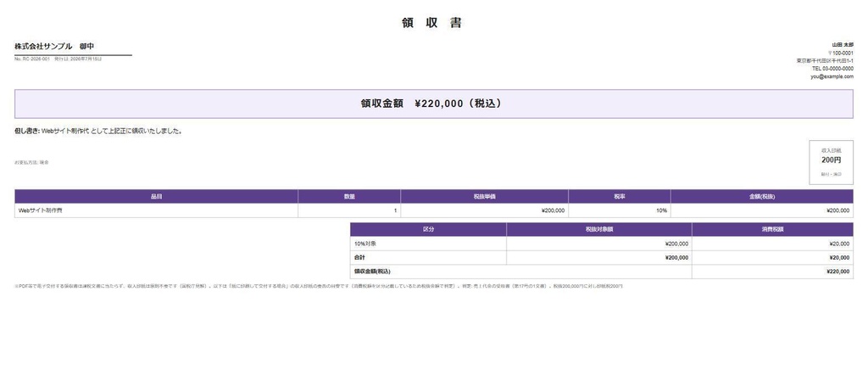Click the receipt number No. RC-2026-001

[x=32, y=59]
